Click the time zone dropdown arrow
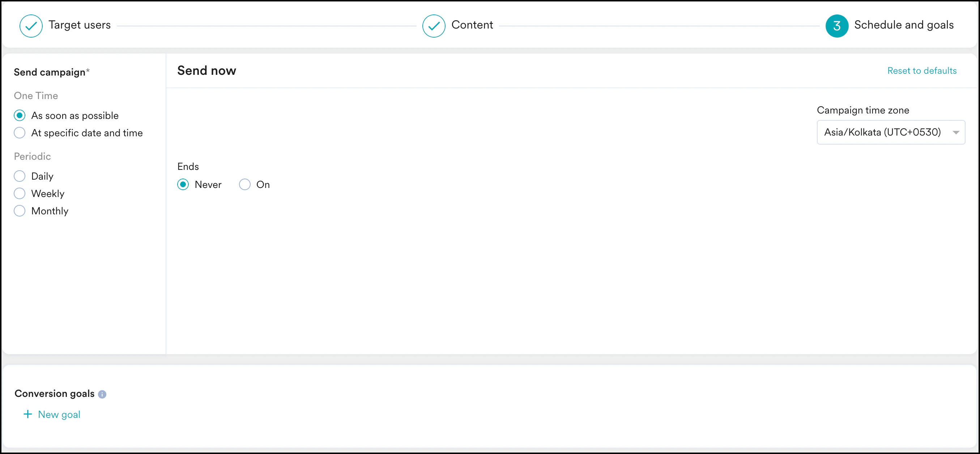The width and height of the screenshot is (980, 454). (955, 132)
